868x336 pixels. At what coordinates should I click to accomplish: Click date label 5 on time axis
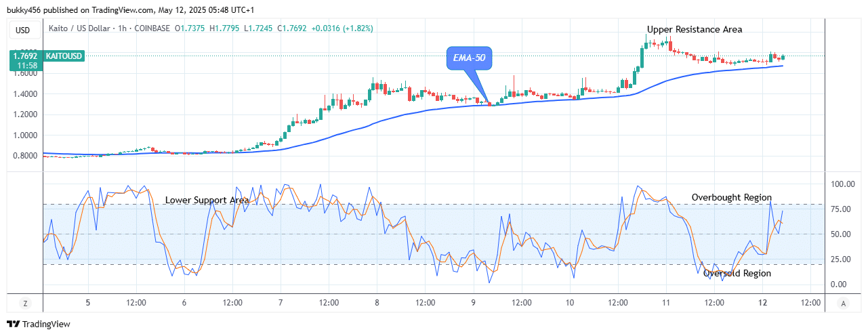(87, 303)
